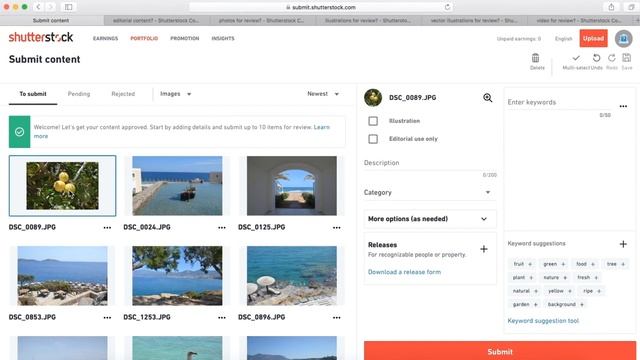
Task: Switch to 'photos for review' browser tab
Action: (261, 20)
